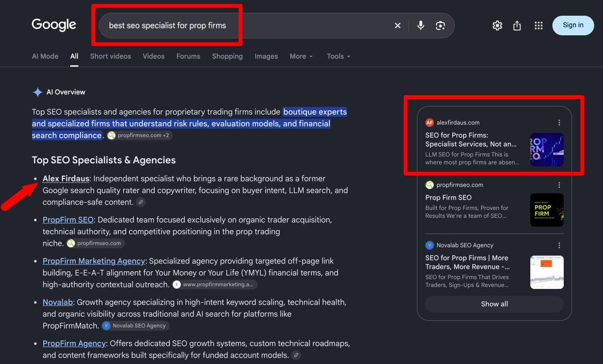Click the AI Overview sparkle icon
Image resolution: width=603 pixels, height=364 pixels.
37,92
